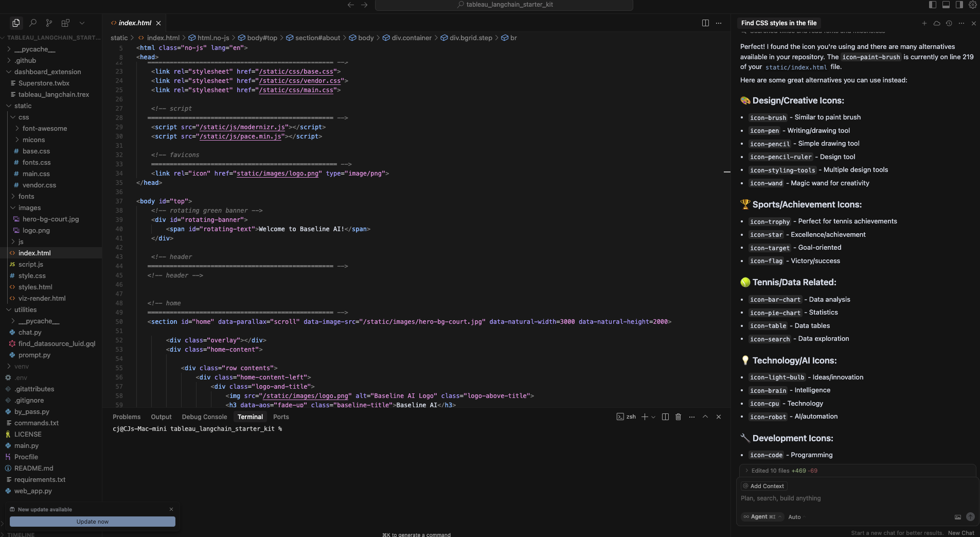Viewport: 980px width, 537px height.
Task: Split the terminal pane
Action: pyautogui.click(x=665, y=417)
